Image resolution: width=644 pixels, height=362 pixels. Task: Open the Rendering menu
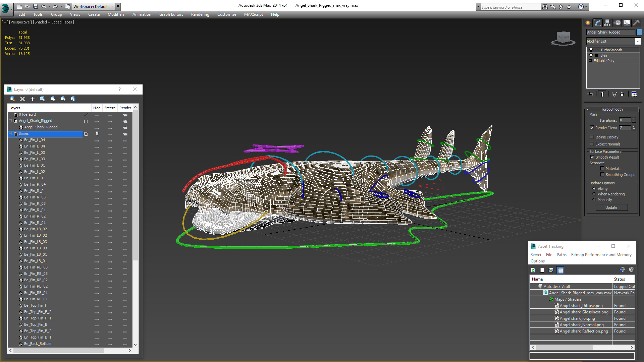pos(200,14)
